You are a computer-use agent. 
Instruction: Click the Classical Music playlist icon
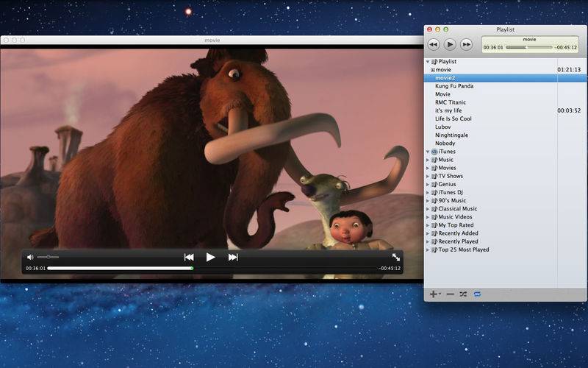click(x=434, y=209)
